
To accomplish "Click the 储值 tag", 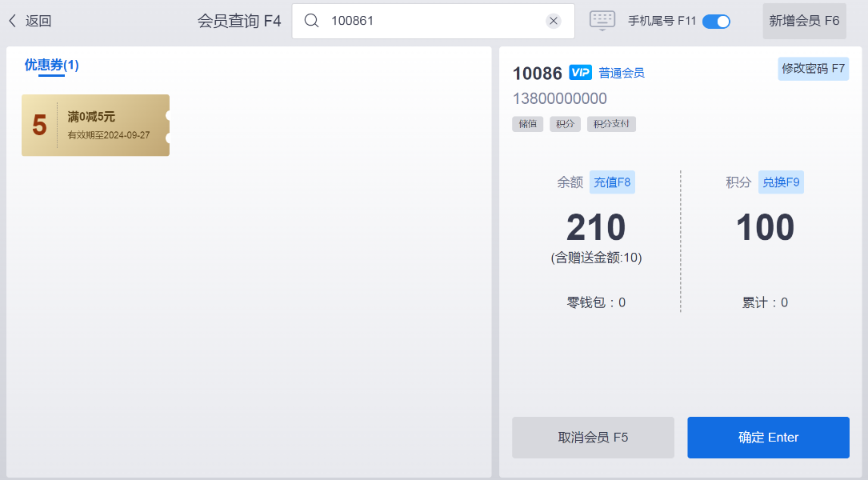I will tap(527, 124).
